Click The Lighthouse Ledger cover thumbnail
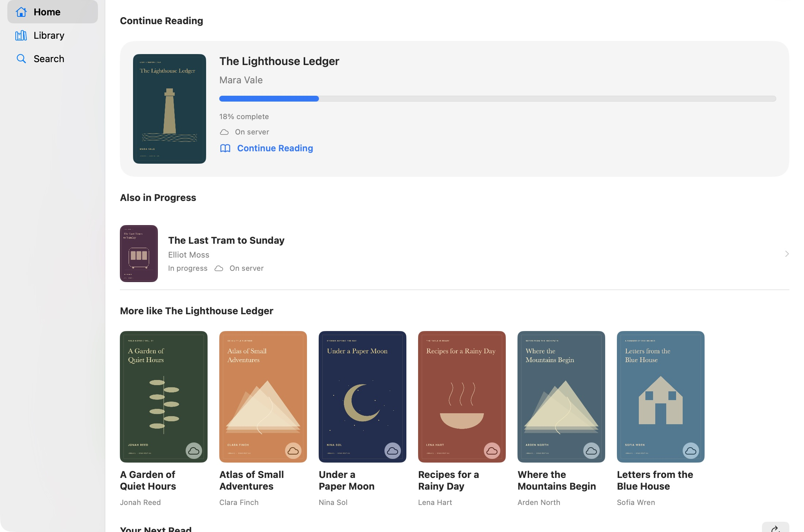 [x=170, y=109]
